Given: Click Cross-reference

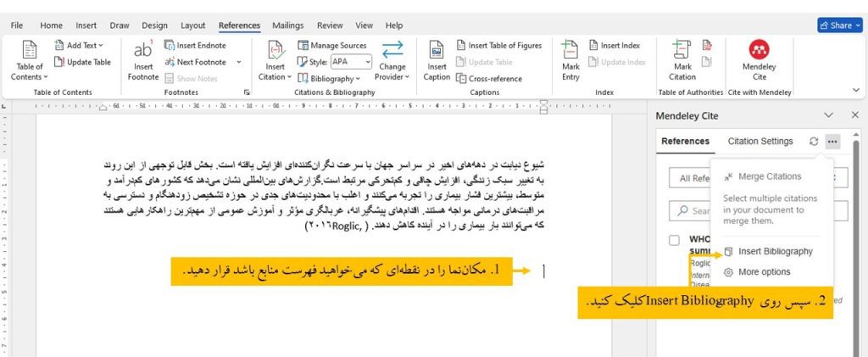Looking at the screenshot, I should click(489, 79).
